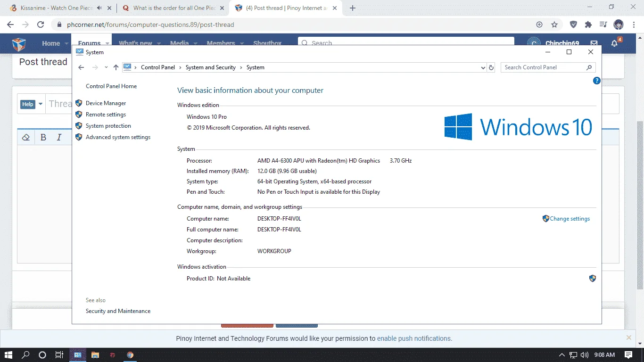Click the shield extension icon in Chrome toolbar
The image size is (644, 362).
click(x=573, y=25)
